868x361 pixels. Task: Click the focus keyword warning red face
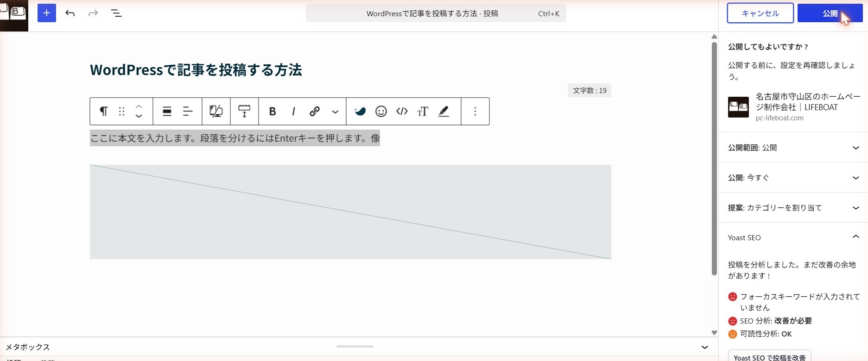tap(733, 297)
